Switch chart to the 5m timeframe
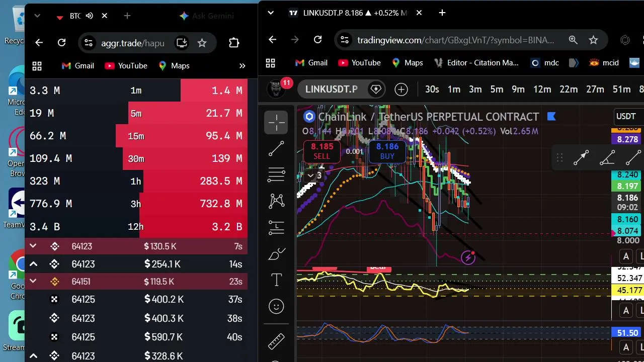The width and height of the screenshot is (644, 362). pos(497,89)
